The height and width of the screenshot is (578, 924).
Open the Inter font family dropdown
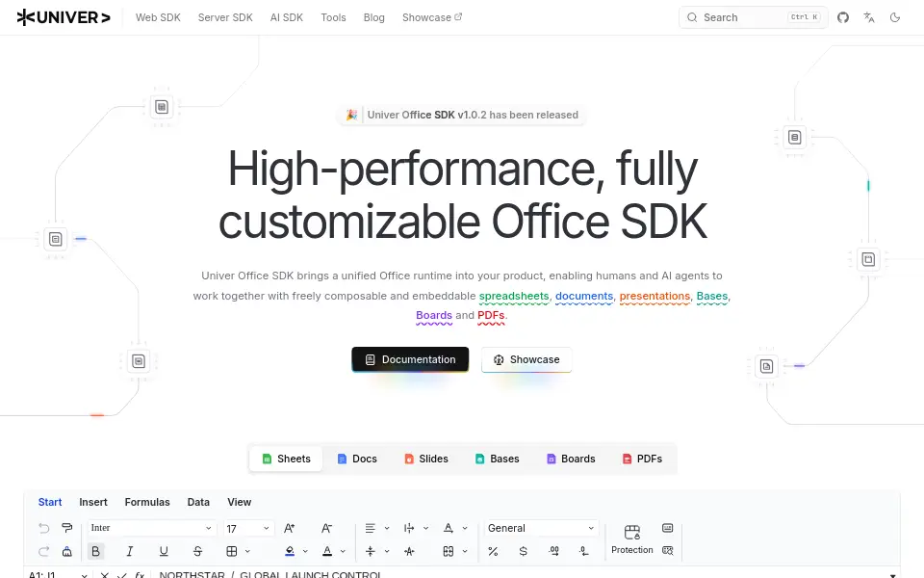151,528
